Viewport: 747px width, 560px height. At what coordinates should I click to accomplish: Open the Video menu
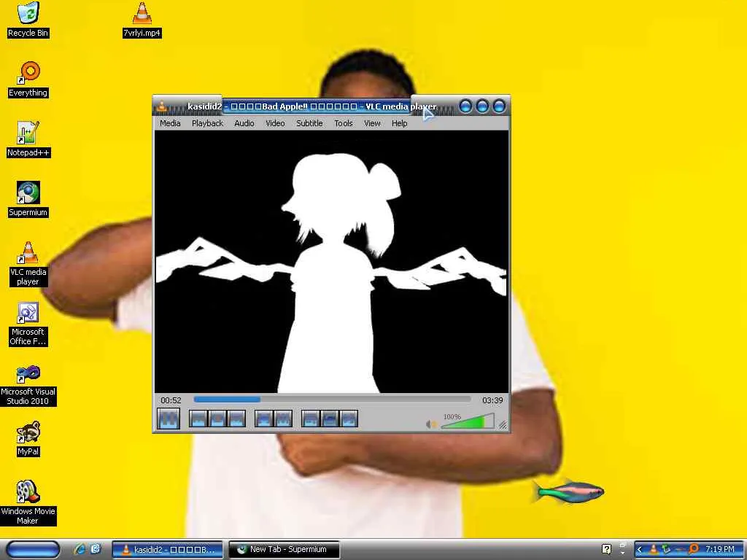275,123
